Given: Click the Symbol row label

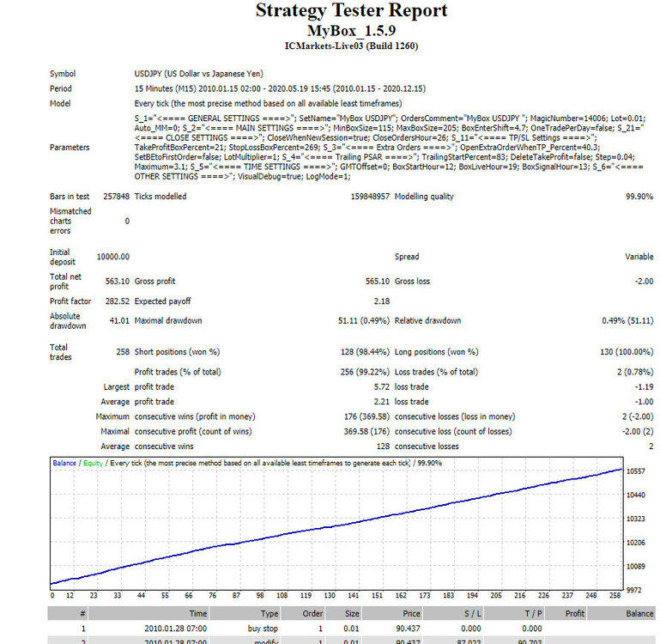Looking at the screenshot, I should [x=63, y=74].
